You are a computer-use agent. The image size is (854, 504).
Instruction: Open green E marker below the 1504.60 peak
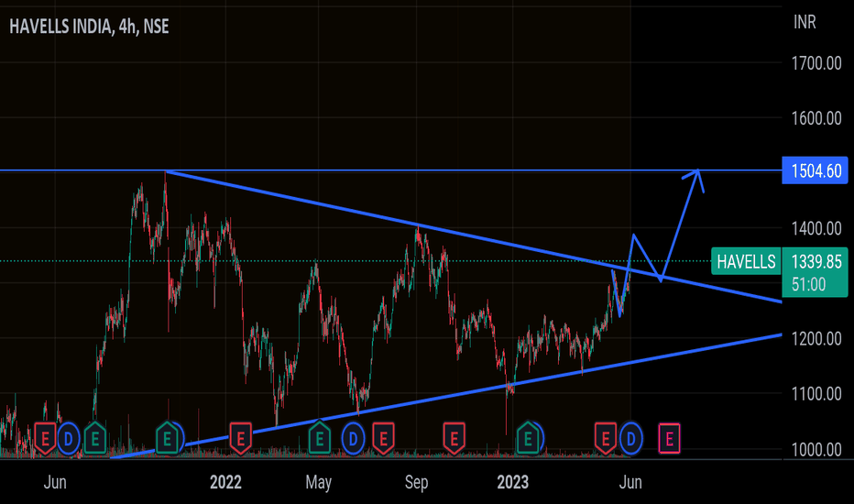tap(167, 438)
